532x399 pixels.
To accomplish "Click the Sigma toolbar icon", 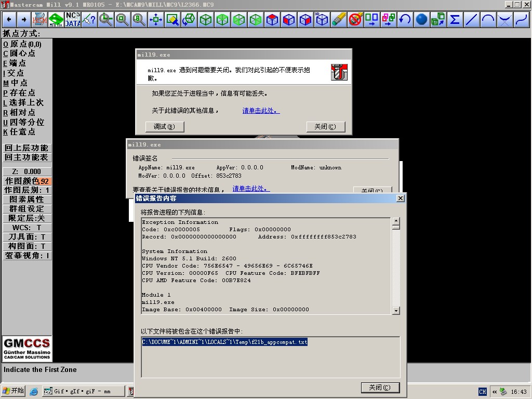I will tap(455, 20).
